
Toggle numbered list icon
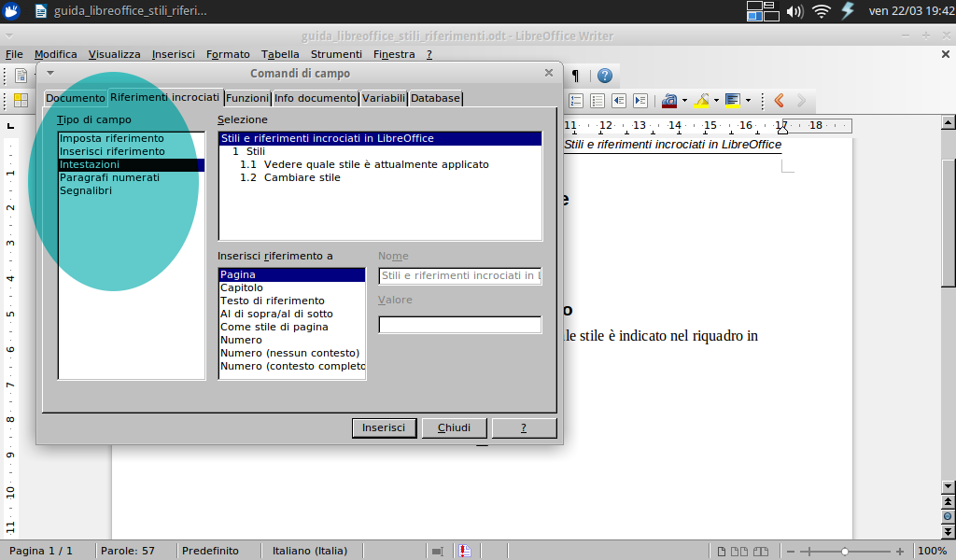click(x=575, y=101)
